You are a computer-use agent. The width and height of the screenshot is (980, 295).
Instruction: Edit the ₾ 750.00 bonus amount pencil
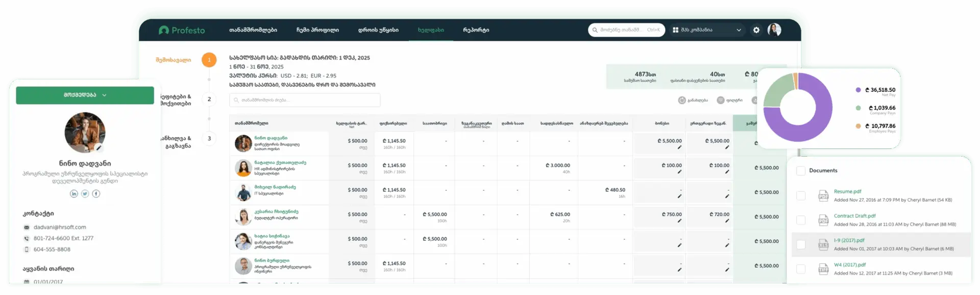point(679,221)
